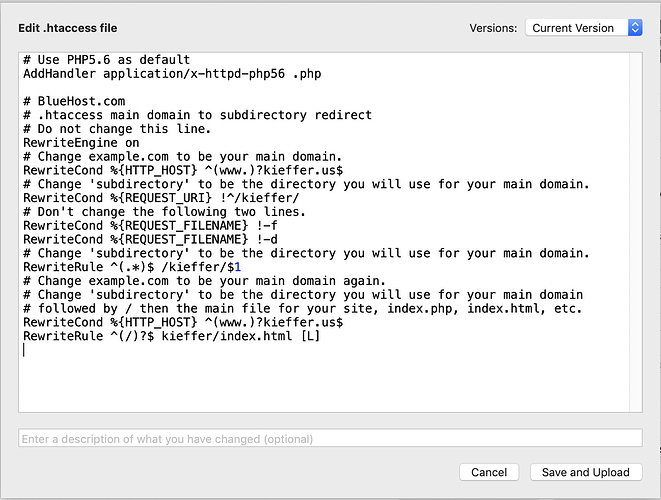Click the editor's vertical scrollbar track
Image resolution: width=661 pixels, height=500 pixels.
tap(636, 232)
